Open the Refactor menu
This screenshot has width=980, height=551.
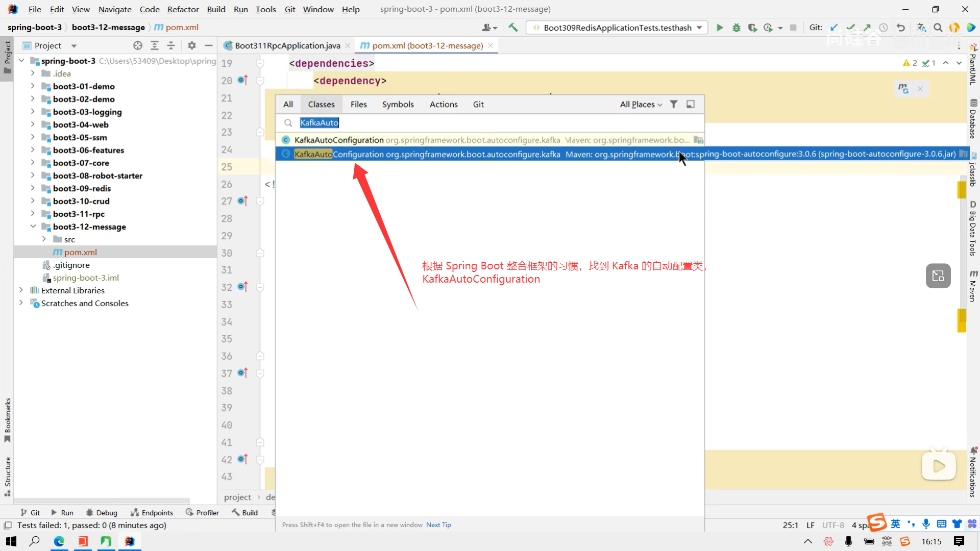pyautogui.click(x=183, y=9)
